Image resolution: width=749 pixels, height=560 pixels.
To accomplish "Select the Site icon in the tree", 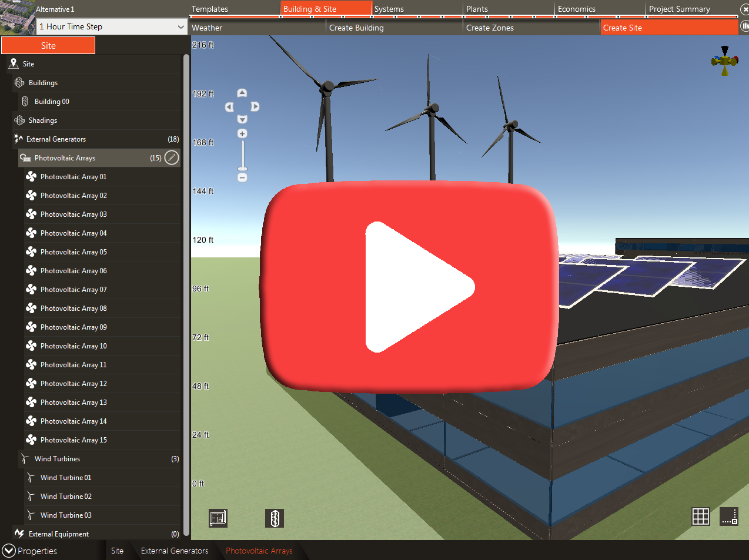I will click(13, 63).
